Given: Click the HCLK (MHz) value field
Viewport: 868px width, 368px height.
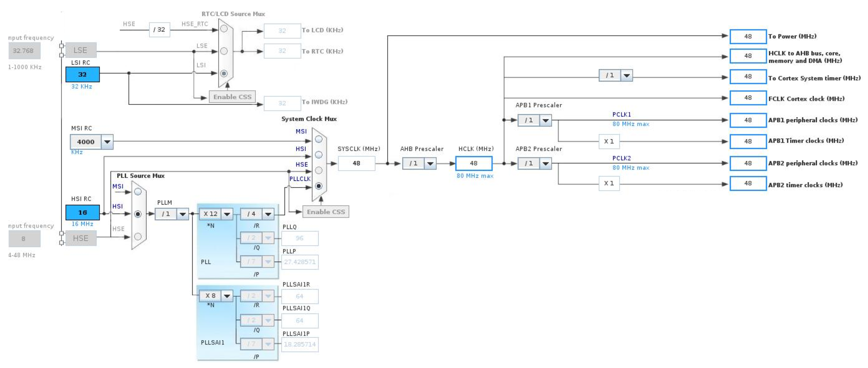Looking at the screenshot, I should click(474, 163).
